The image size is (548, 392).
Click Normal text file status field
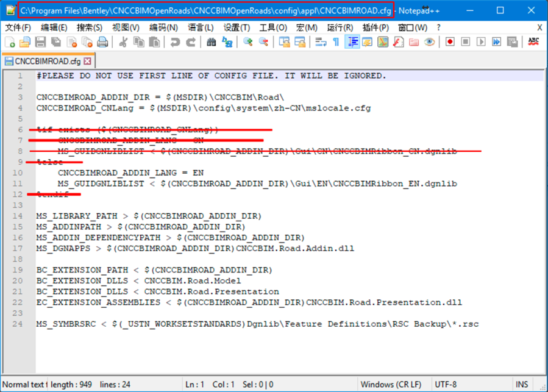click(x=24, y=384)
